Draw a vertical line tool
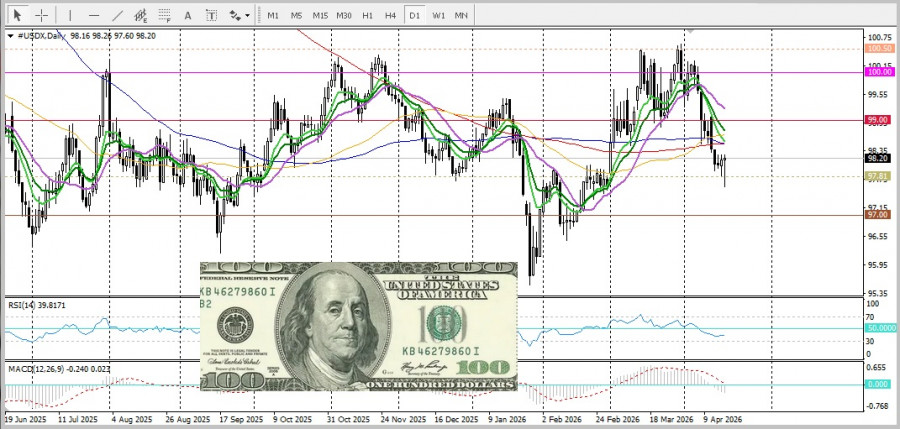Image resolution: width=900 pixels, height=429 pixels. [x=70, y=16]
